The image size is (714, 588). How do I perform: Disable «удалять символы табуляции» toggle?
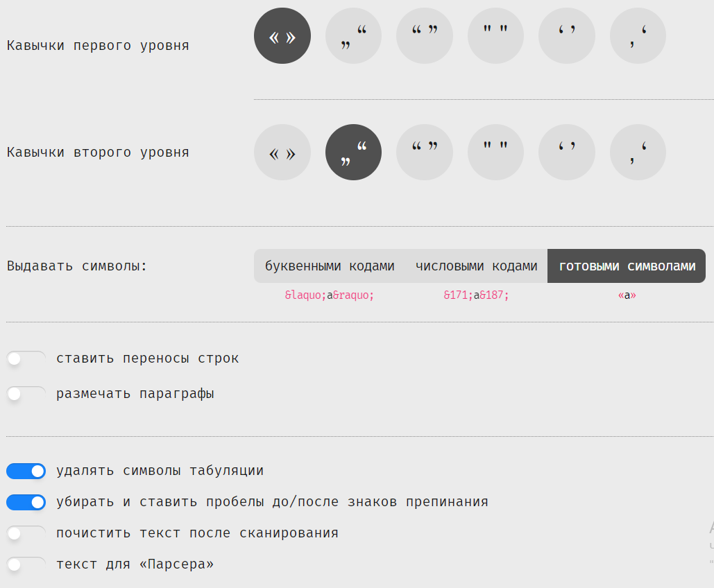tap(26, 472)
